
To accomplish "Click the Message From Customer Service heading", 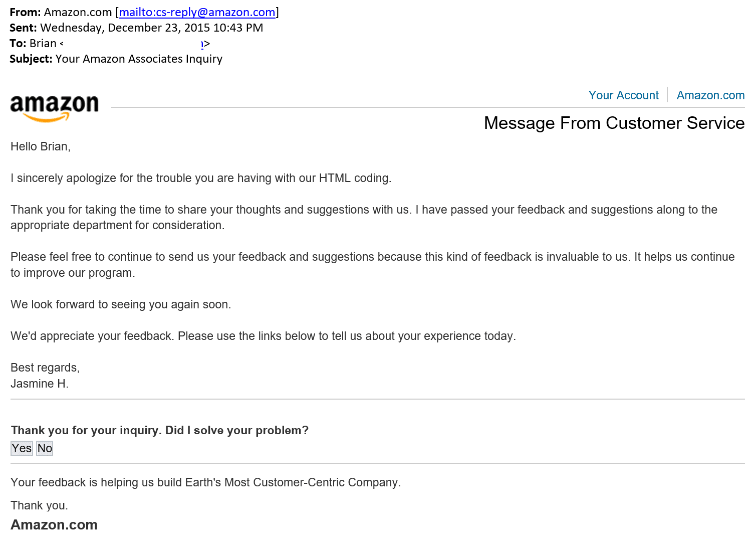I will tap(614, 123).
